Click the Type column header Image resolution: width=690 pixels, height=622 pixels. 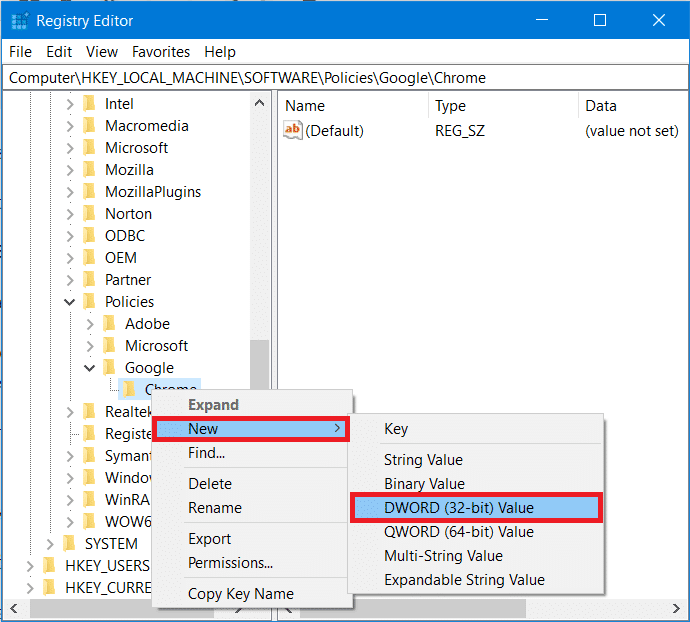[451, 106]
